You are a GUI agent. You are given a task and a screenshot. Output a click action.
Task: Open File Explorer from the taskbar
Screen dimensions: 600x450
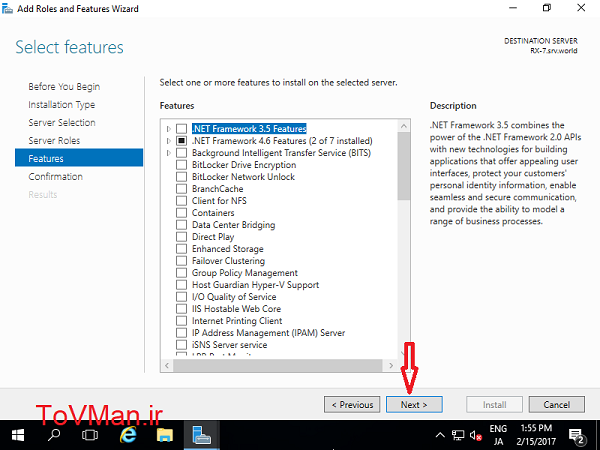point(165,435)
